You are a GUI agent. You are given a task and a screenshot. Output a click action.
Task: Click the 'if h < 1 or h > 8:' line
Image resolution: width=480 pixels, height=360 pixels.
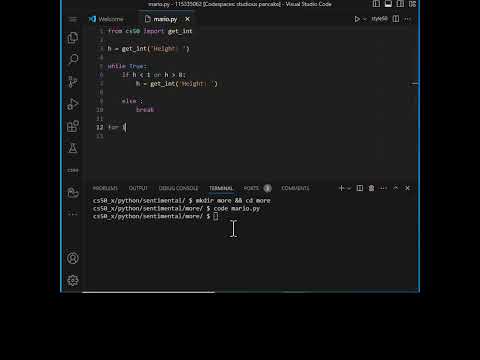tap(154, 75)
